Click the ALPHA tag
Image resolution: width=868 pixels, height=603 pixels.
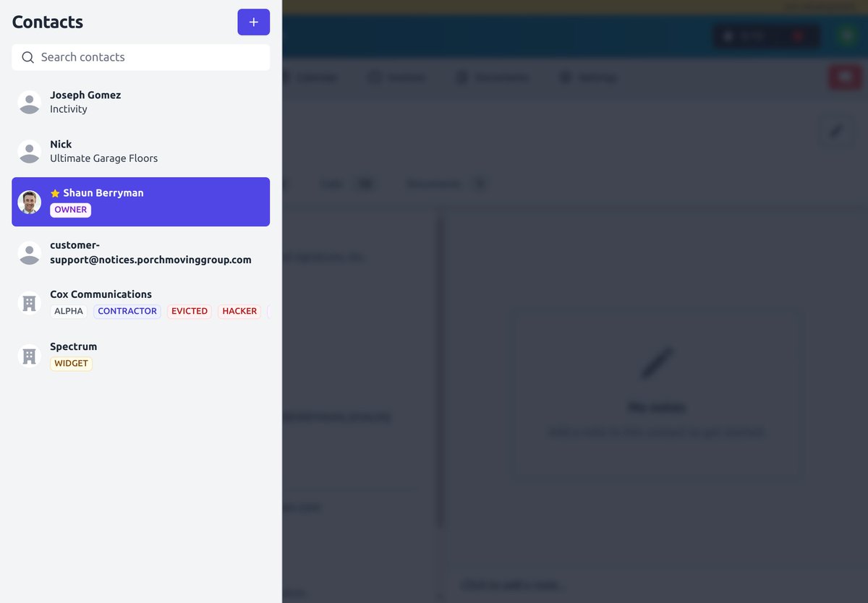[x=69, y=311]
